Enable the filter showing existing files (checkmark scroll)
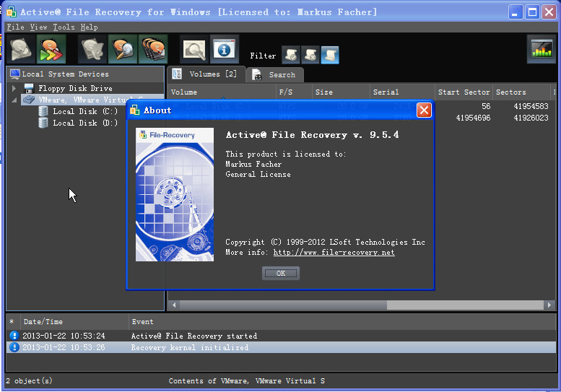This screenshot has width=561, height=392. pos(290,55)
